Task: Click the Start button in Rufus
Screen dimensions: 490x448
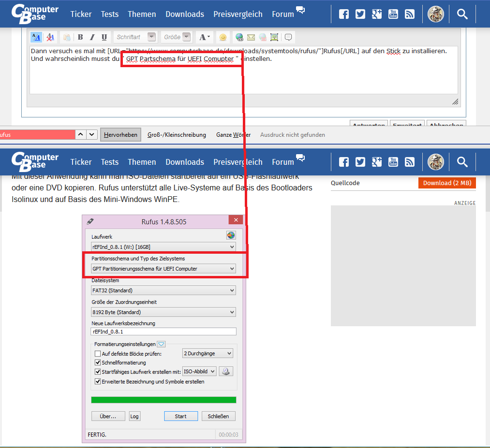Action: 181,416
